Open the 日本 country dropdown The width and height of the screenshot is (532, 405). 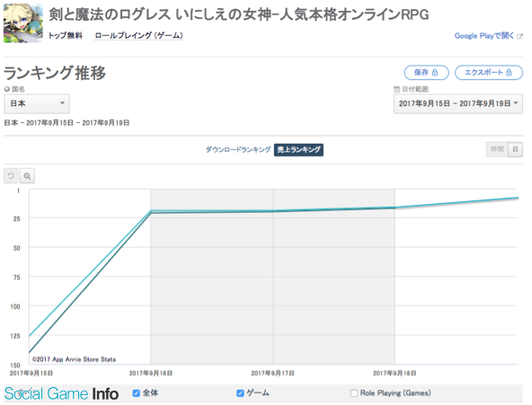pos(37,103)
